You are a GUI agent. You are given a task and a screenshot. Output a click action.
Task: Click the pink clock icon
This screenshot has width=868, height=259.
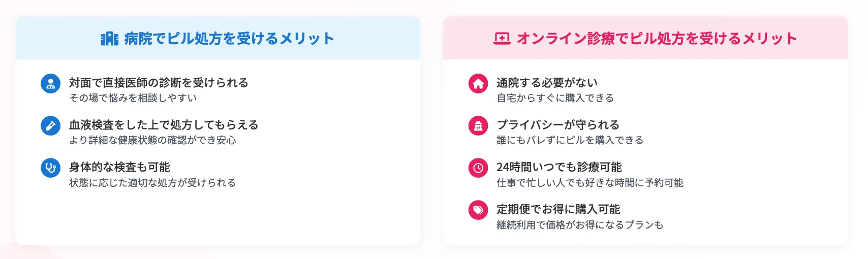pyautogui.click(x=478, y=168)
